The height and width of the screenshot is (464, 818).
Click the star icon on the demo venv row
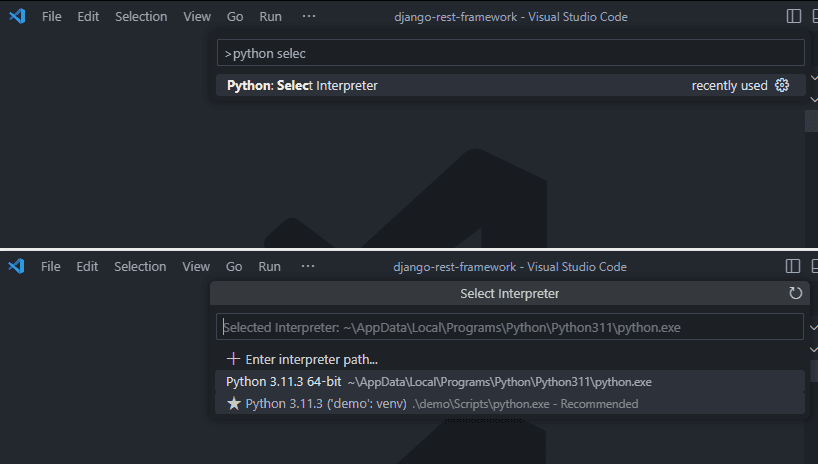pos(234,403)
